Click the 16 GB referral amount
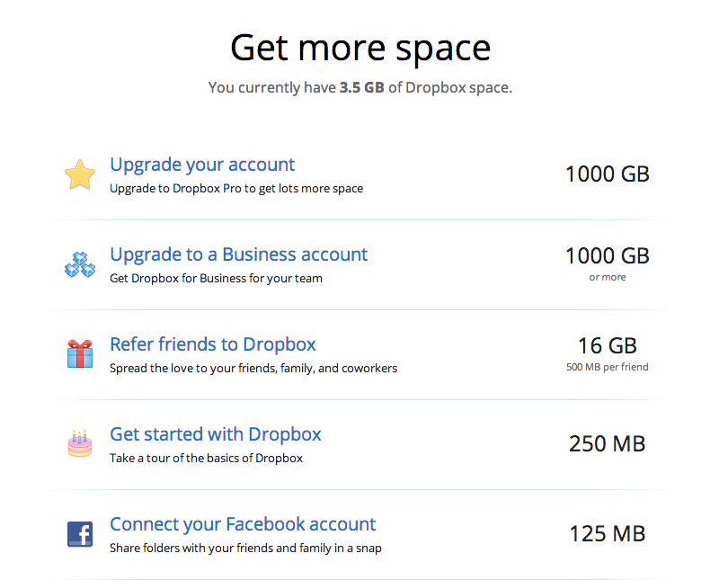This screenshot has height=580, width=728. [x=607, y=345]
